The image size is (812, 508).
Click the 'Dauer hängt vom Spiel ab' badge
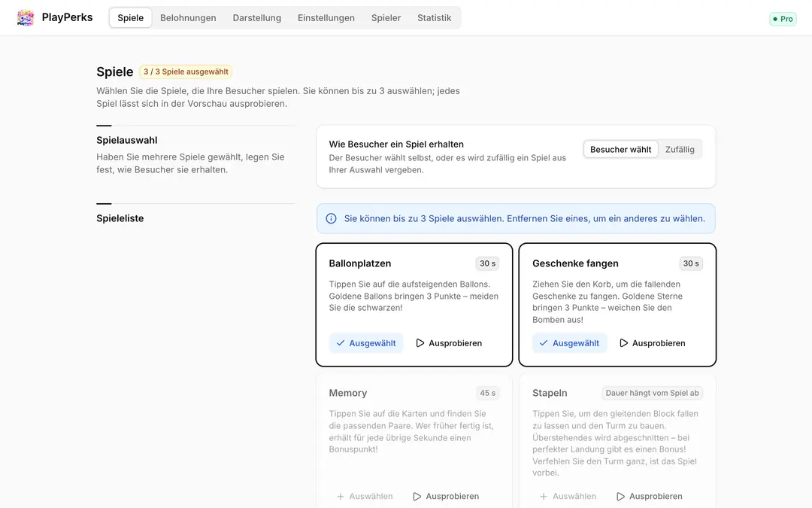click(x=652, y=393)
